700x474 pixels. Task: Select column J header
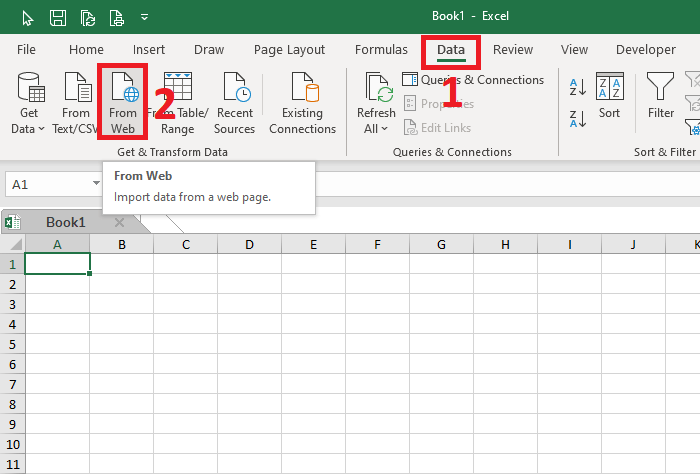coord(633,245)
